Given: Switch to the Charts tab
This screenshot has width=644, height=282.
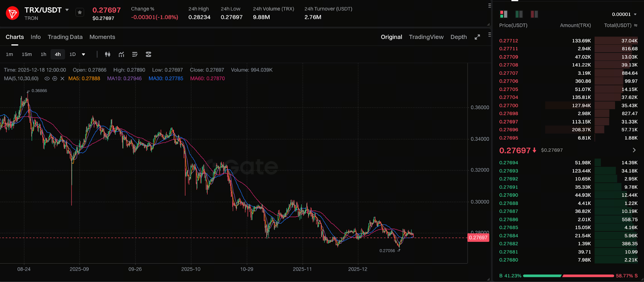Looking at the screenshot, I should pos(15,37).
